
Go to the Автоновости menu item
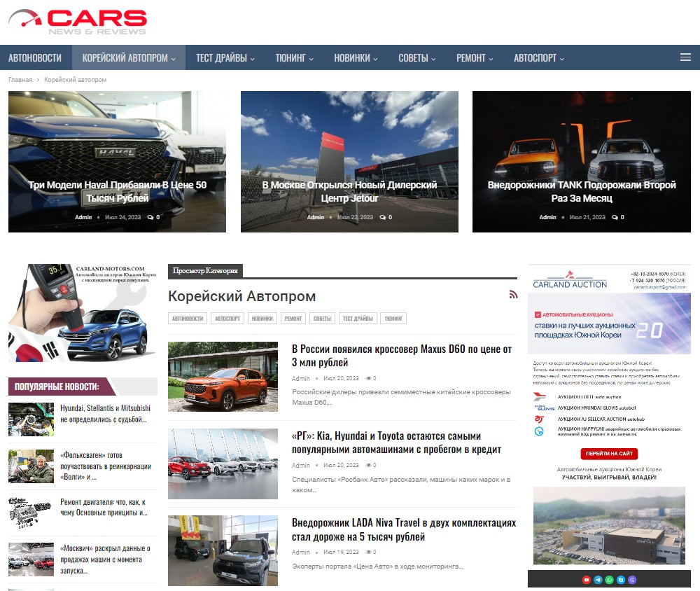[35, 57]
